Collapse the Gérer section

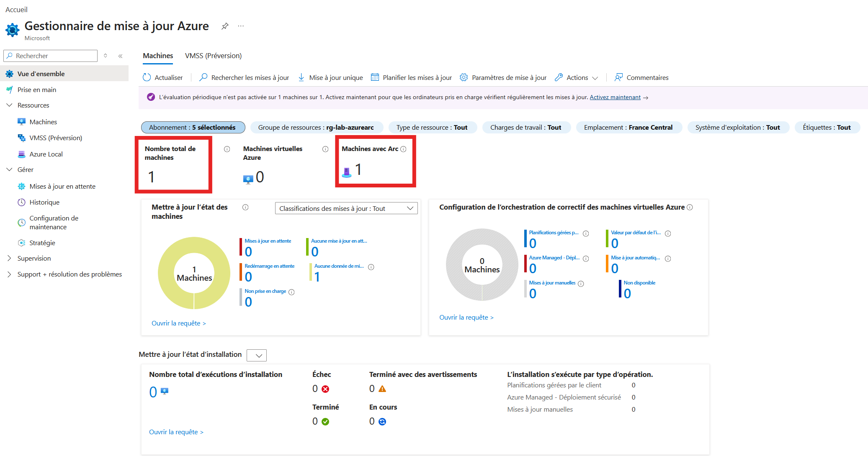[10, 169]
